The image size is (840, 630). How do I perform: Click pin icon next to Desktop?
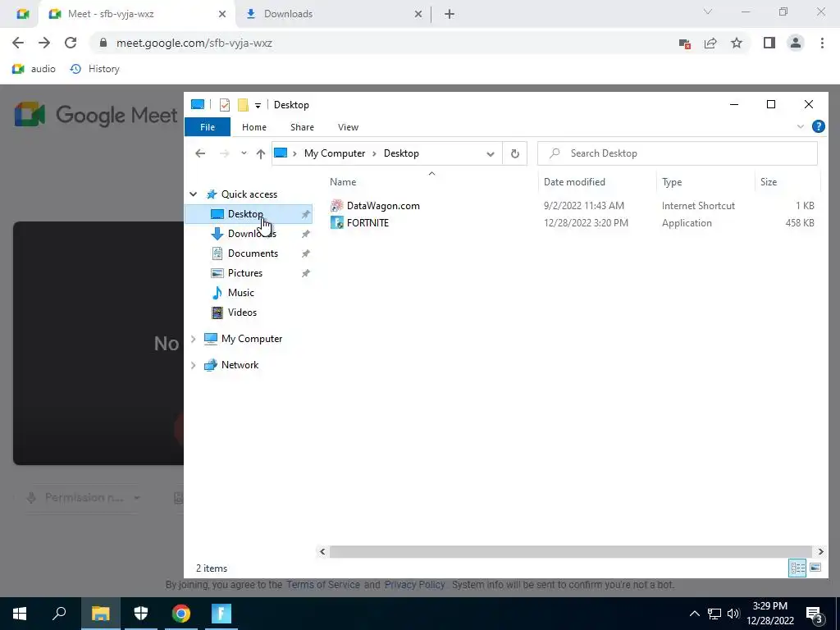pyautogui.click(x=305, y=214)
